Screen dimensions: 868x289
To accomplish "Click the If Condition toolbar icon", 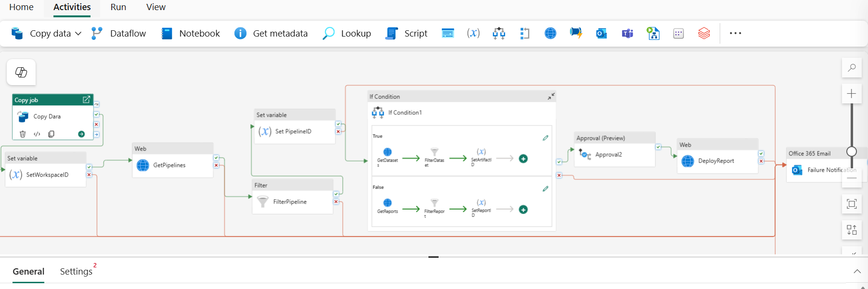I will pyautogui.click(x=499, y=33).
